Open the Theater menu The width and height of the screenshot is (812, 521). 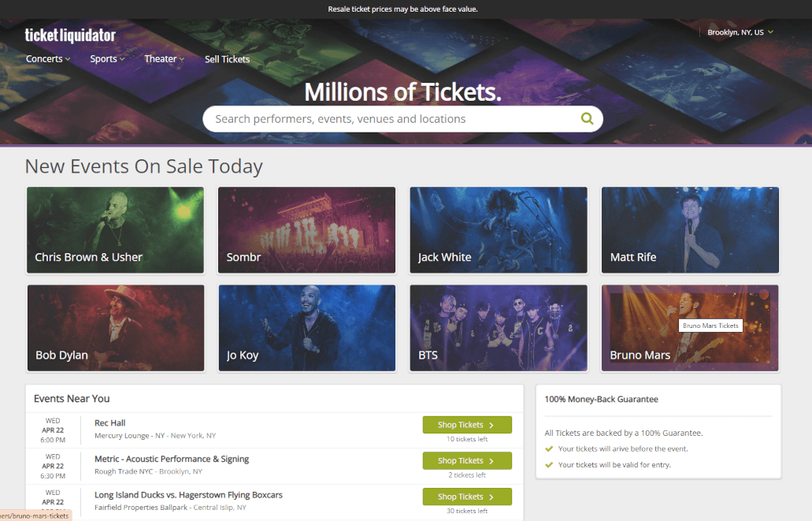[x=164, y=59]
